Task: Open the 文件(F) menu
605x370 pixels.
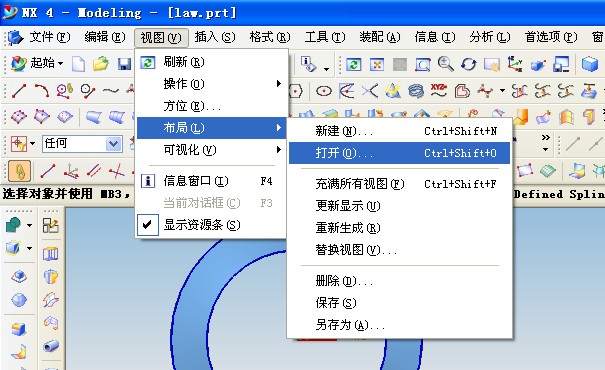Action: click(x=50, y=37)
